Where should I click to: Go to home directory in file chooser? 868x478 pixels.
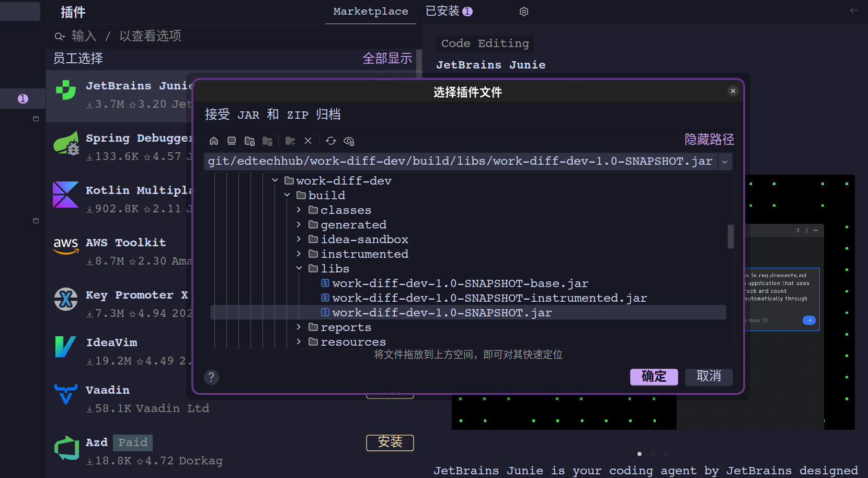[x=214, y=141]
